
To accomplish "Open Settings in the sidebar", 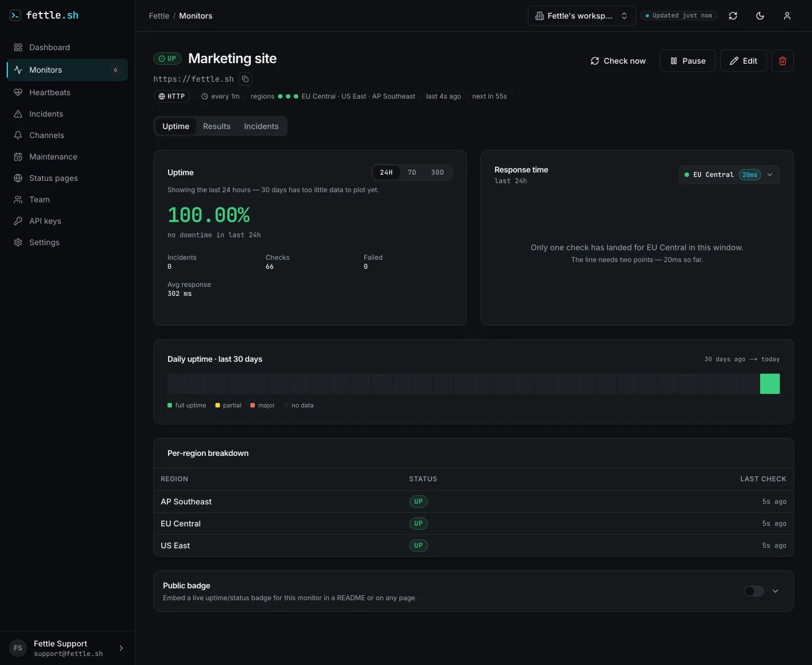I will coord(67,242).
